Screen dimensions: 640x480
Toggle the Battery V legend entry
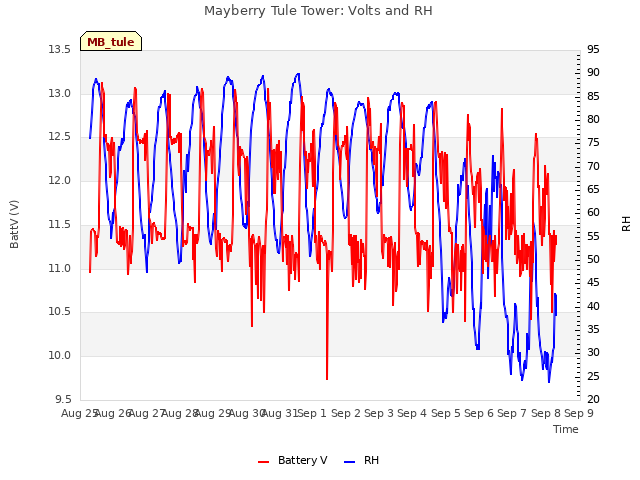[x=293, y=460]
